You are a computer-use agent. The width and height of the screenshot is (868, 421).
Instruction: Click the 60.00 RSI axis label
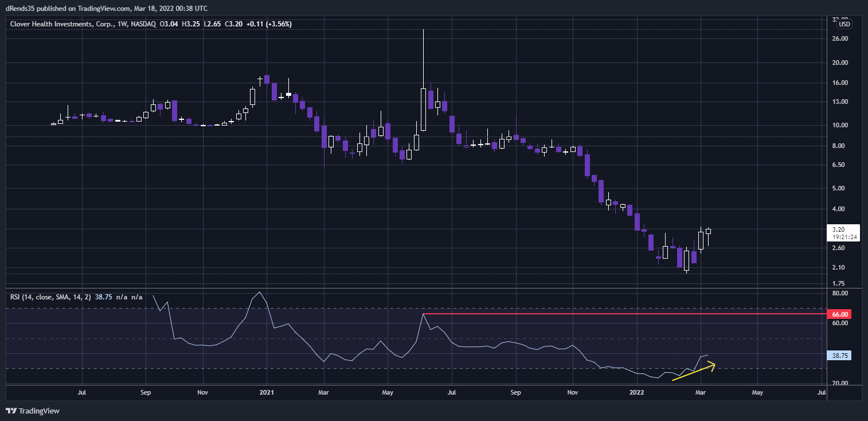(x=840, y=323)
